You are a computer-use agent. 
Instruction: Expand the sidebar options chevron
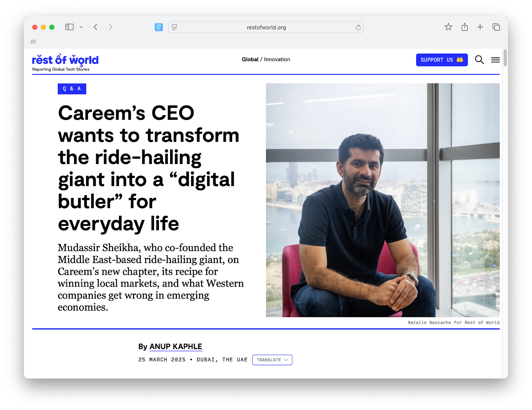point(81,27)
